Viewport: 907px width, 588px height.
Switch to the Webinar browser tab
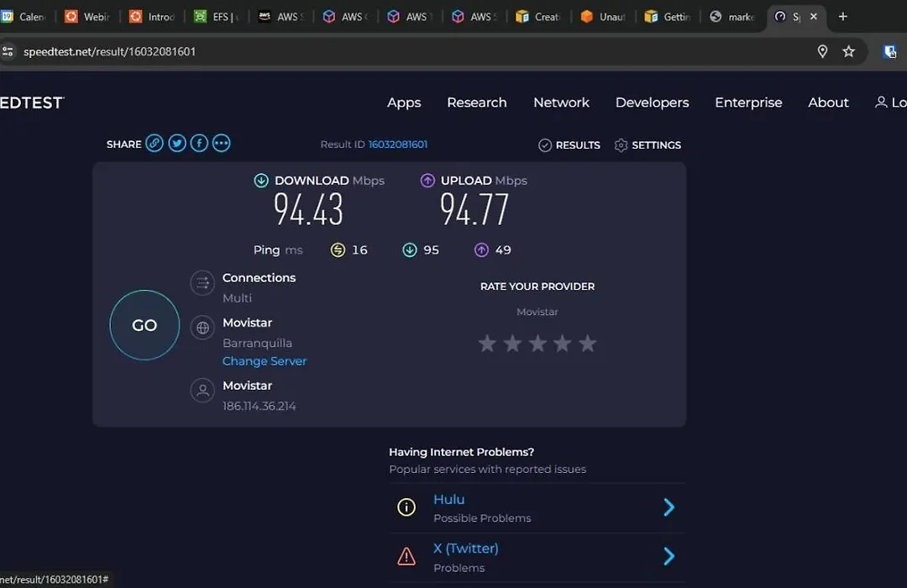point(88,17)
